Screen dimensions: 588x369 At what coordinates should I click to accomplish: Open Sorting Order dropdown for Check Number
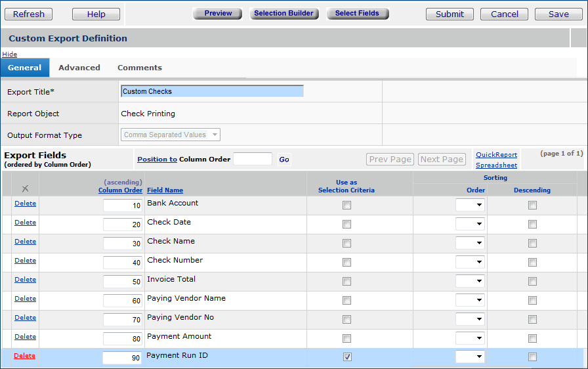tap(470, 263)
